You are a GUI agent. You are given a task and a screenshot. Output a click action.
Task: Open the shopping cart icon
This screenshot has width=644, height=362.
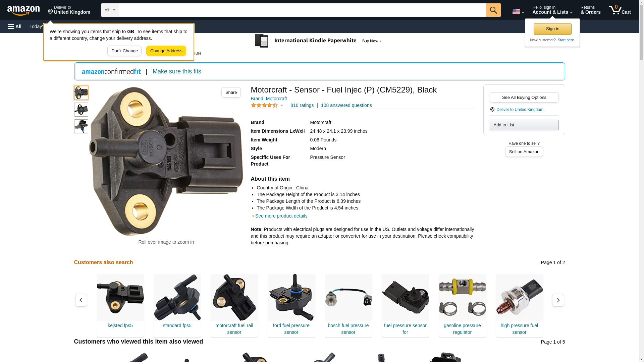coord(620,10)
